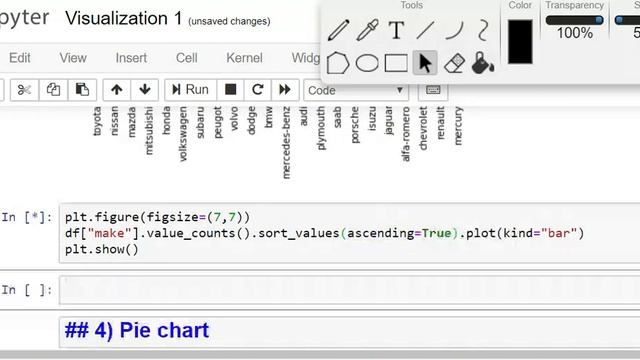Open the black color swatch
The width and height of the screenshot is (640, 360).
(x=520, y=42)
